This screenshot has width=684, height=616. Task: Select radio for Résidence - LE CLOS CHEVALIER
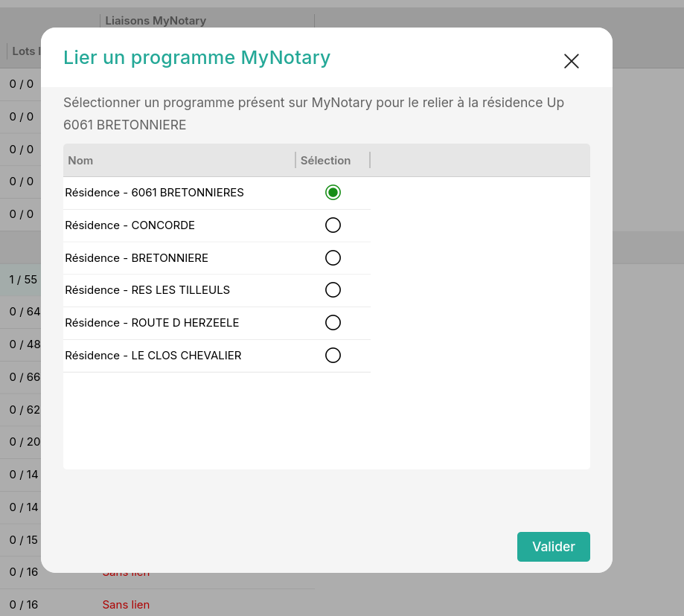333,356
